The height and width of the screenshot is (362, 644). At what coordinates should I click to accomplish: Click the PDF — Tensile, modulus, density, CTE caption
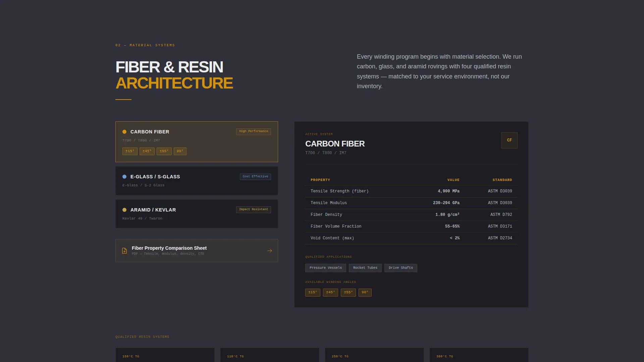tap(168, 254)
